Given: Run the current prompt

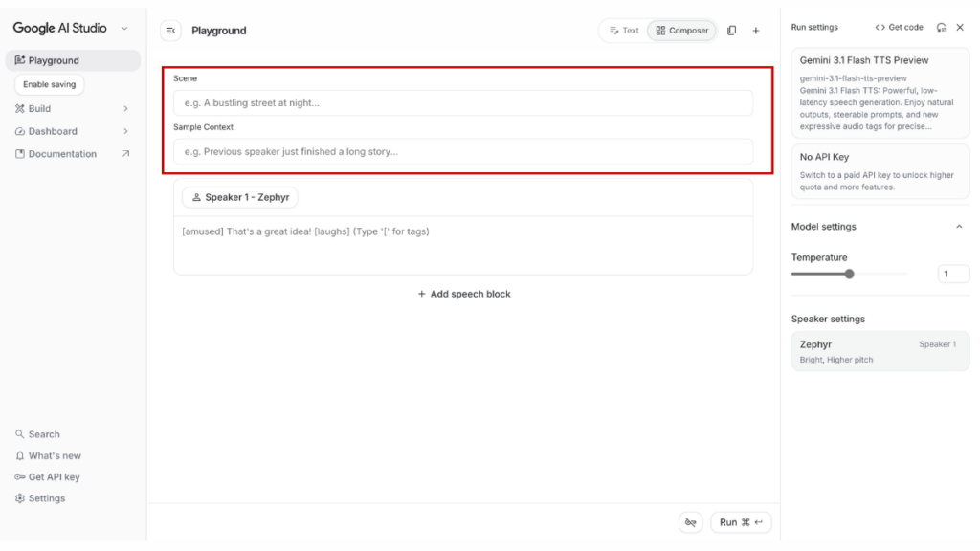Looking at the screenshot, I should click(x=741, y=522).
